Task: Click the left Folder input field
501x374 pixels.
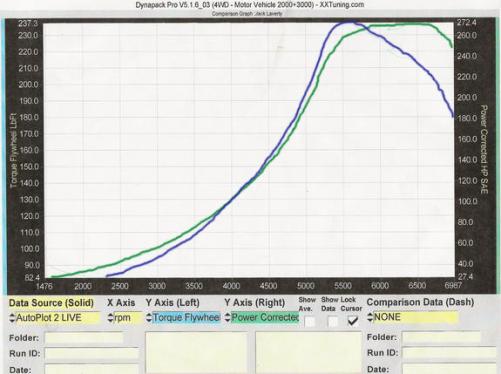Action: click(84, 338)
